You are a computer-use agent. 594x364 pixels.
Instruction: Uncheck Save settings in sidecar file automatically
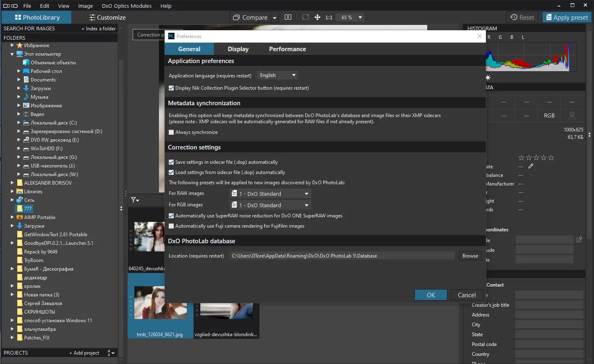pyautogui.click(x=171, y=162)
